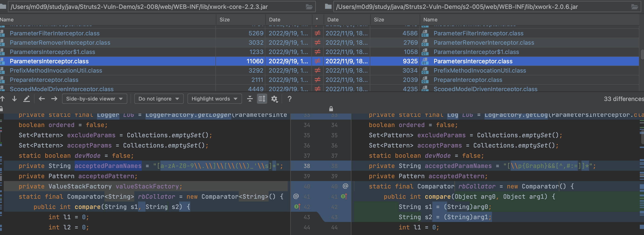The image size is (644, 235).
Task: Click the lock icon above left editor
Action: point(1,109)
